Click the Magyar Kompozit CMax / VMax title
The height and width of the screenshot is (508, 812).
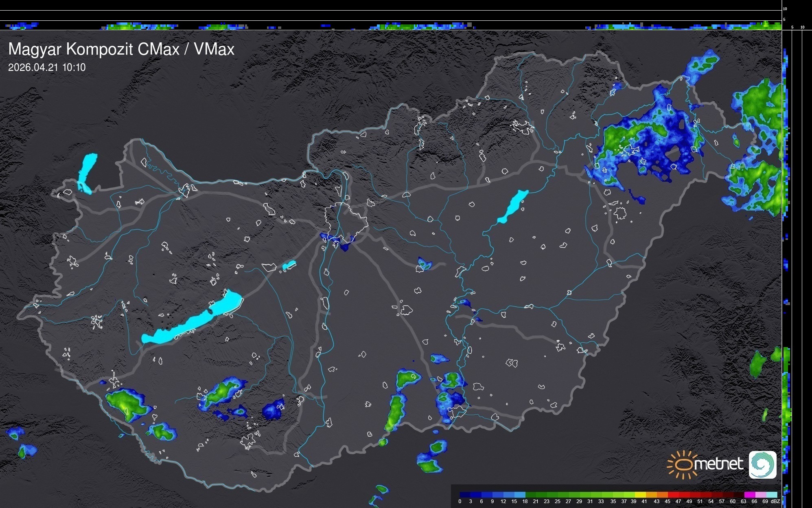121,49
